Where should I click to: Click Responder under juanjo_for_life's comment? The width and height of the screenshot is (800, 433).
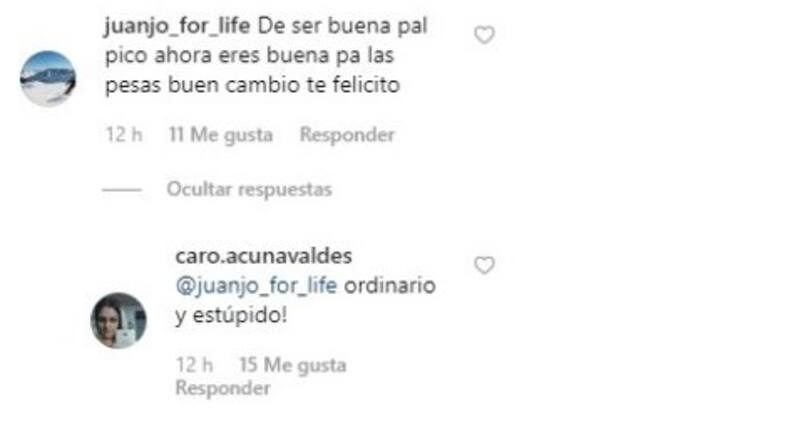point(347,135)
